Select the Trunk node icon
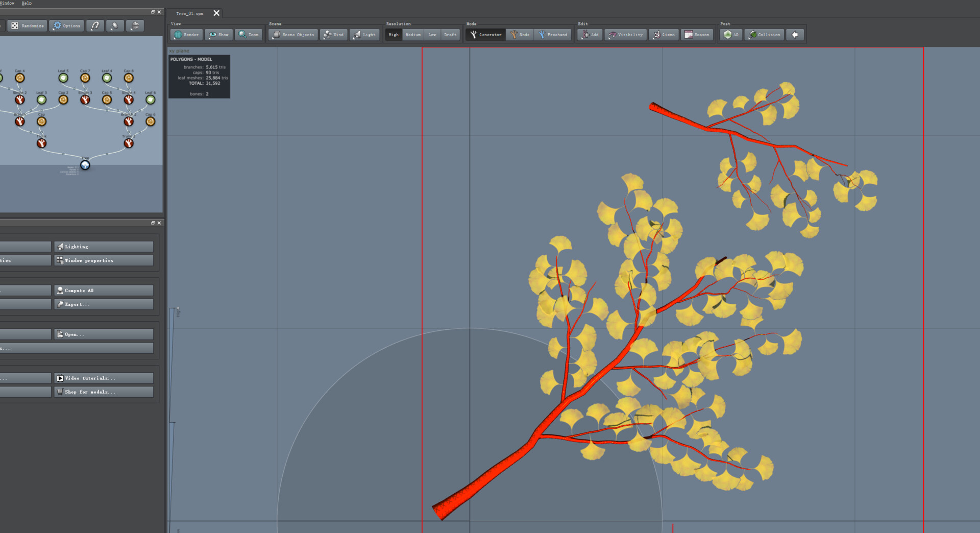Image resolution: width=980 pixels, height=533 pixels. (41, 143)
